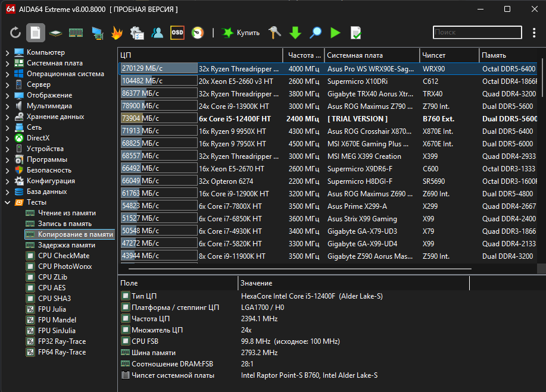Click the refresh arrow toolbar icon

(x=15, y=33)
